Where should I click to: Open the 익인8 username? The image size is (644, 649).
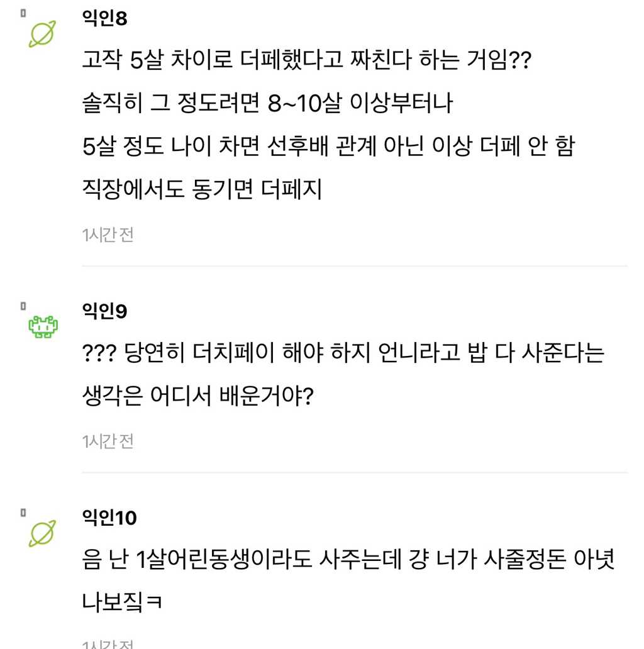coord(104,18)
